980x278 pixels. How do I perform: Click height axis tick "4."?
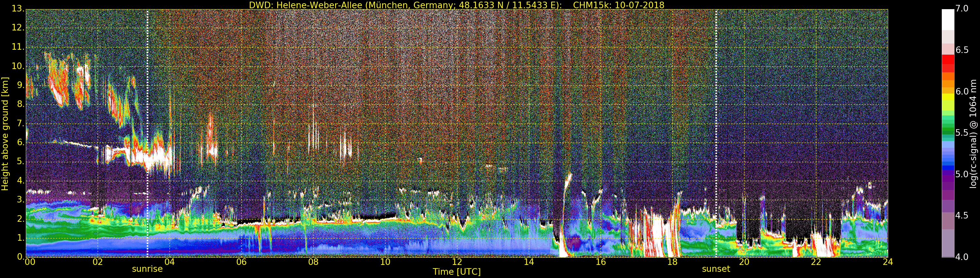tap(20, 181)
